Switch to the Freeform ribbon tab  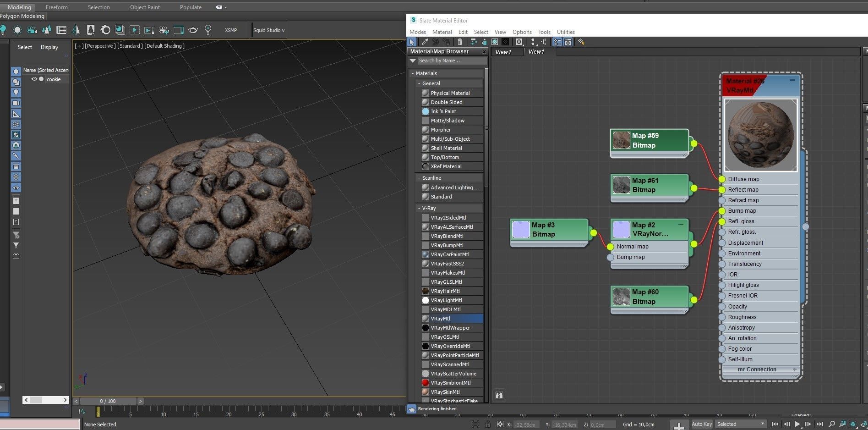tap(56, 7)
